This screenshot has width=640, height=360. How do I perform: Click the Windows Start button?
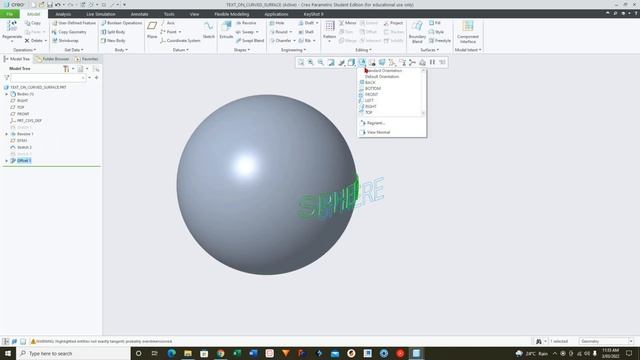8,353
